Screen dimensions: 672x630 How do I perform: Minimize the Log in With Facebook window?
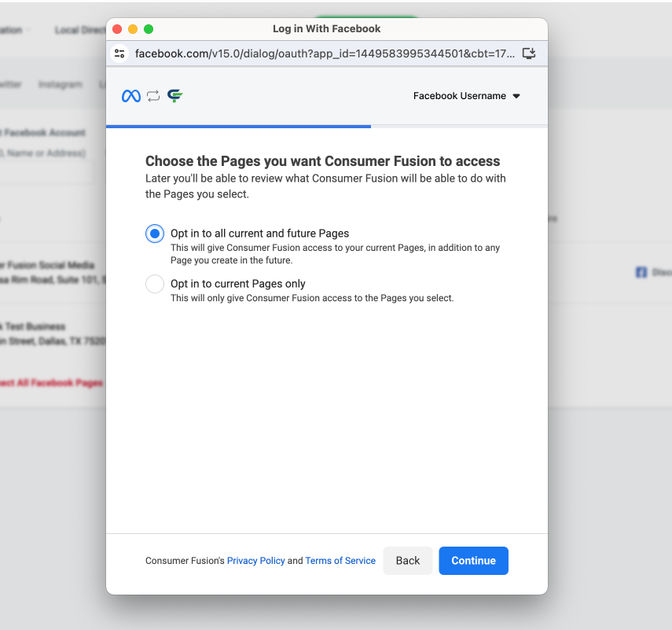pos(133,29)
